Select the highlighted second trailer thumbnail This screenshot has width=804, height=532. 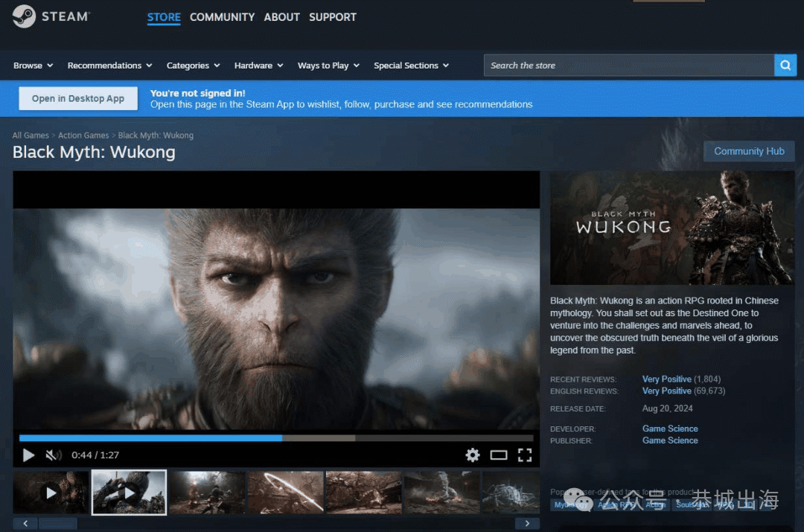pyautogui.click(x=129, y=493)
